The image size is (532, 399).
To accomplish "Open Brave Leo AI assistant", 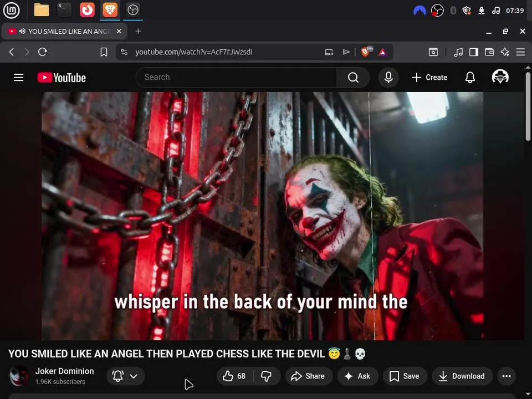I will click(505, 52).
